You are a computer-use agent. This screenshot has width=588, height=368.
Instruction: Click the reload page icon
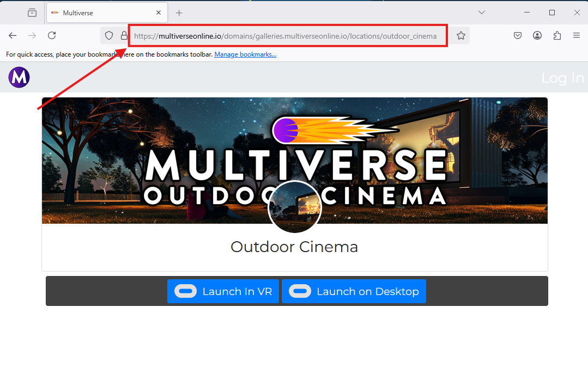pyautogui.click(x=52, y=35)
